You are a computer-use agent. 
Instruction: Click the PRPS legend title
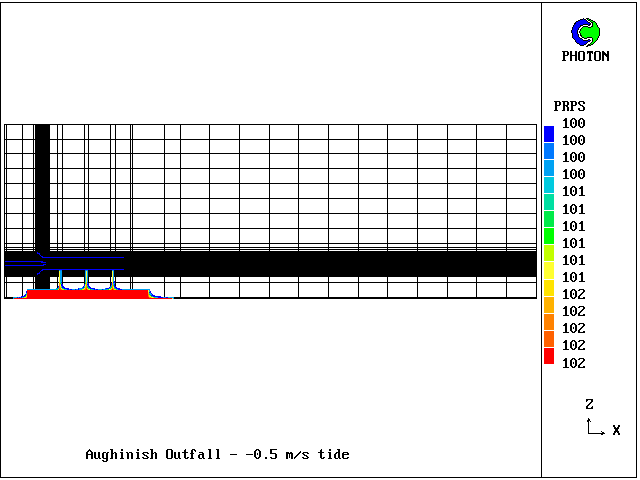tap(569, 106)
